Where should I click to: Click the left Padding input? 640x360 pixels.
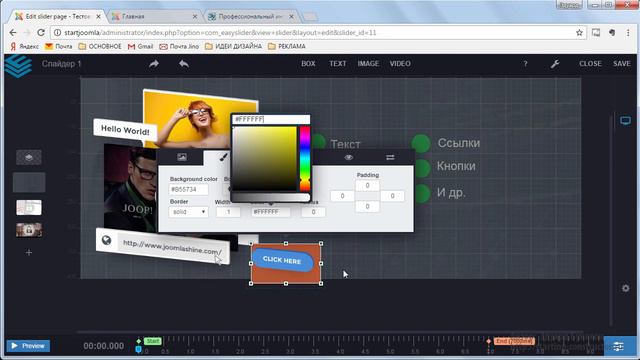(x=342, y=196)
